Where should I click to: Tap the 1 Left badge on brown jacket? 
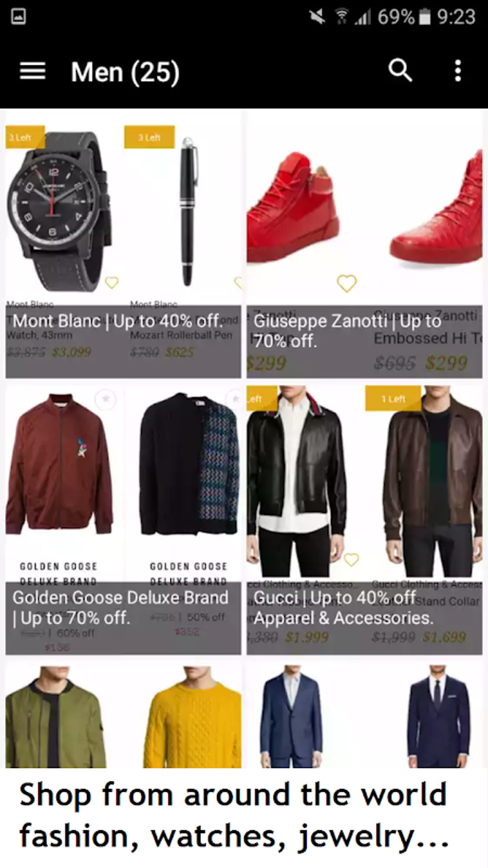(x=393, y=399)
